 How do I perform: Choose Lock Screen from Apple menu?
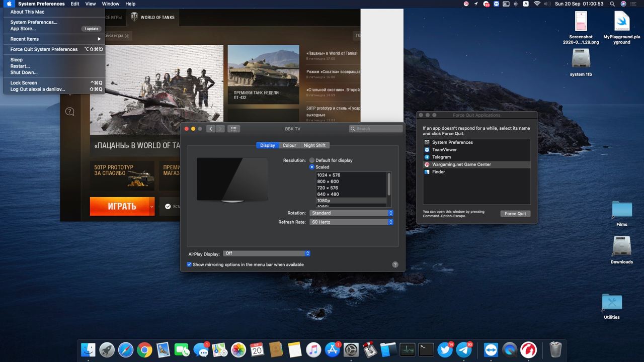[x=54, y=83]
